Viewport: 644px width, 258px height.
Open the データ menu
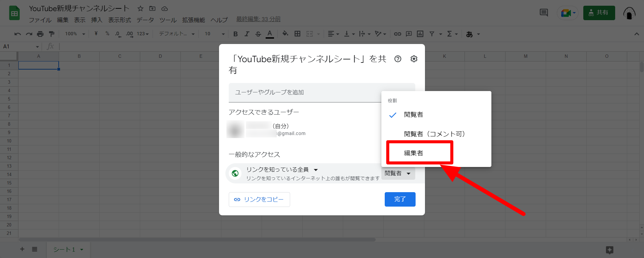[145, 20]
